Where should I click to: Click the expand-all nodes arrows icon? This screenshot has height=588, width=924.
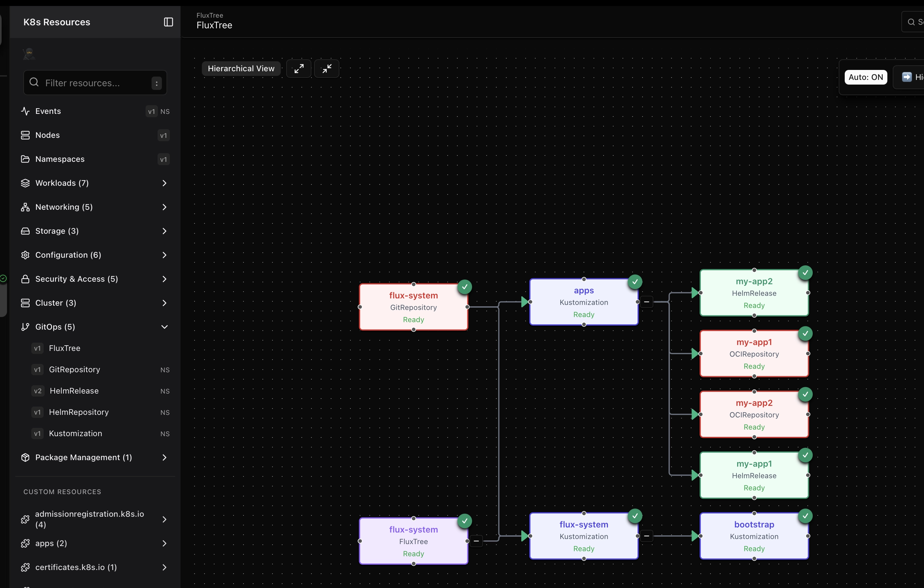click(x=298, y=69)
